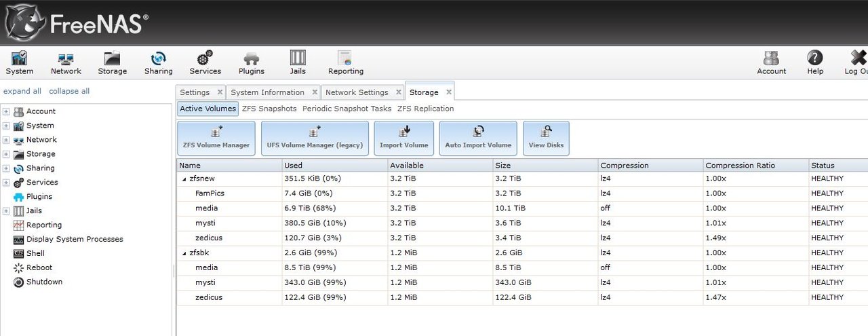This screenshot has width=868, height=336.
Task: Click the ZFS Volume Manager button
Action: (216, 138)
